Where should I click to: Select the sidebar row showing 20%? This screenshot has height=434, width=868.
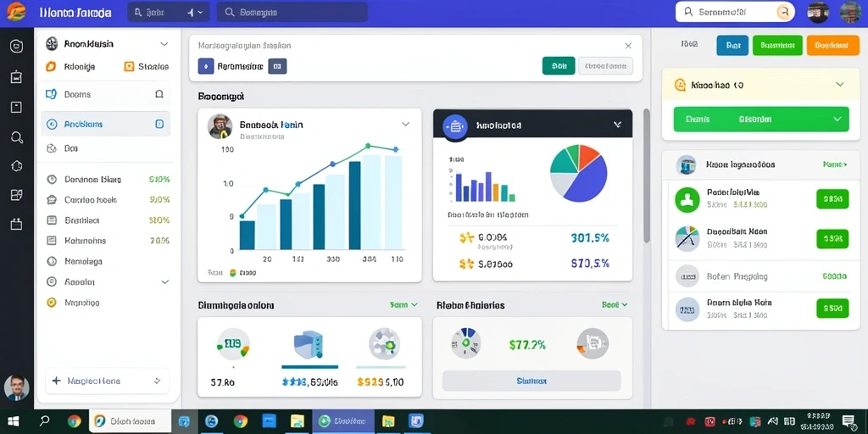tap(108, 241)
